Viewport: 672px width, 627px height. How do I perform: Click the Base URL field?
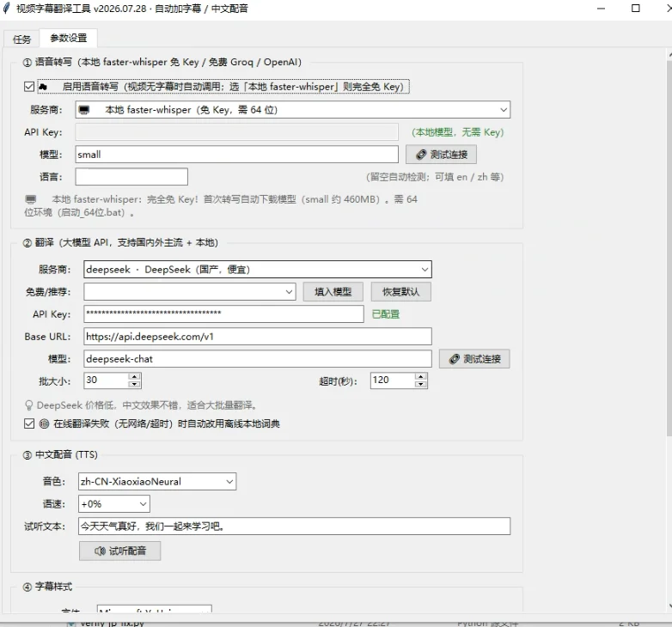click(258, 337)
